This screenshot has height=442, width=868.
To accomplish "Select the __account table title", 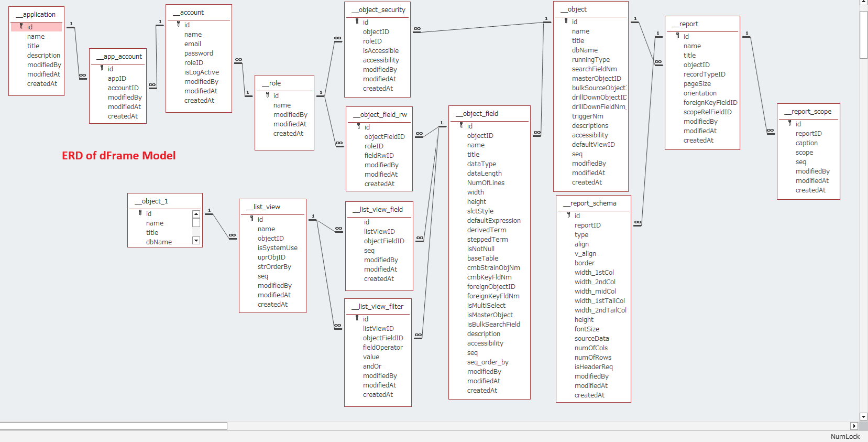I will coord(189,12).
